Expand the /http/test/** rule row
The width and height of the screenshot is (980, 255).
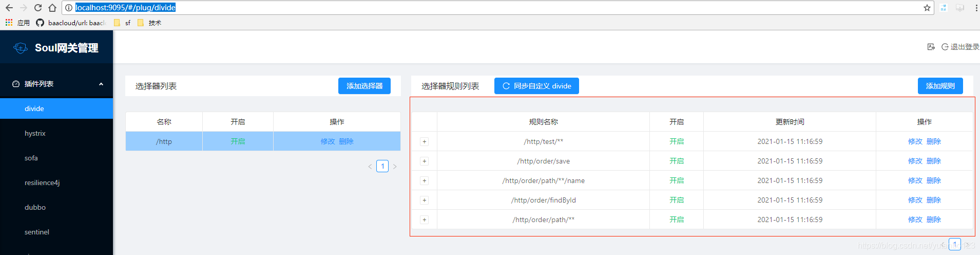[x=425, y=141]
